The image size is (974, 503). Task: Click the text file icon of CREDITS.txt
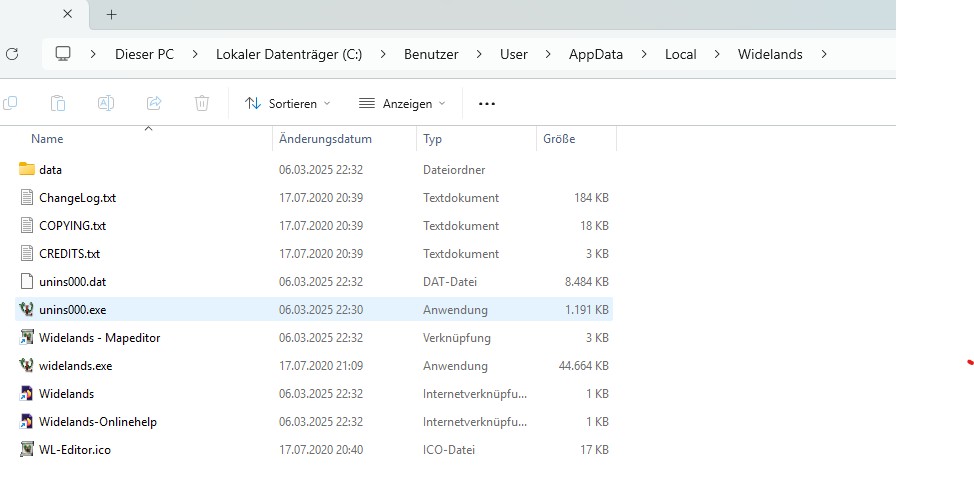click(x=27, y=253)
